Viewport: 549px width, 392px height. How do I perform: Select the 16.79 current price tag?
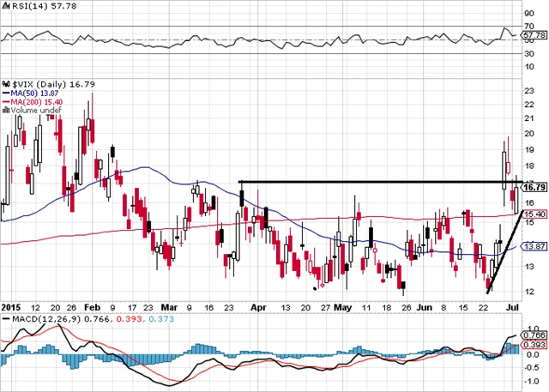point(534,187)
